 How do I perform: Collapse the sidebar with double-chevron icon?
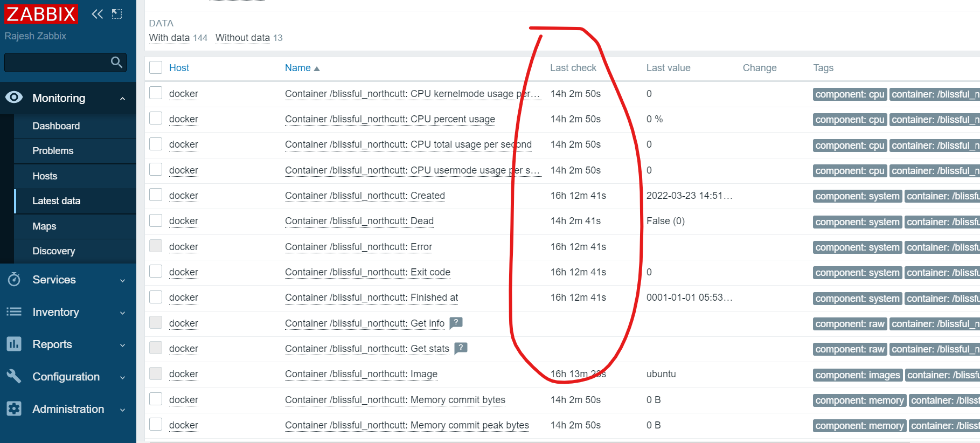(97, 14)
